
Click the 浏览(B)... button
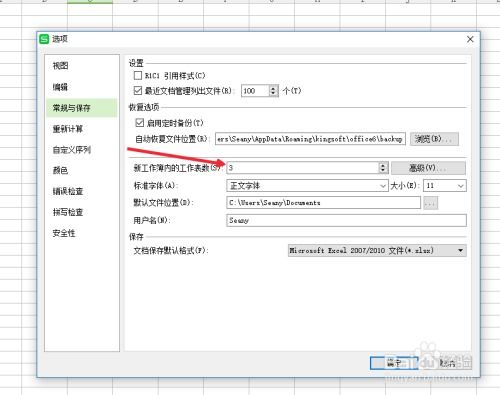[x=434, y=139]
